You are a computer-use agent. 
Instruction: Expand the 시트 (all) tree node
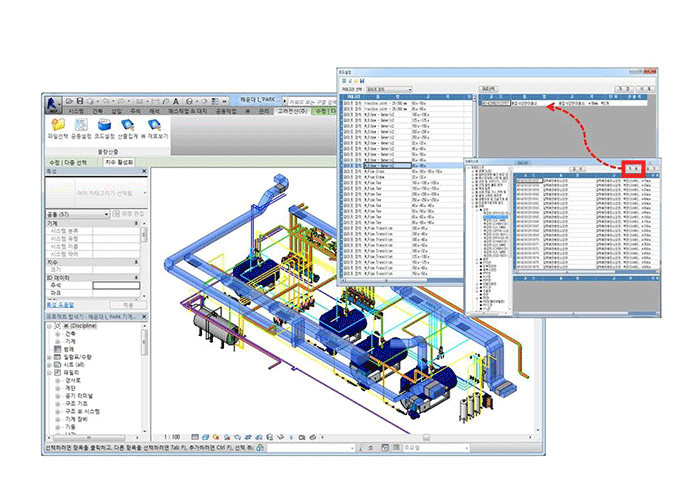pos(50,364)
